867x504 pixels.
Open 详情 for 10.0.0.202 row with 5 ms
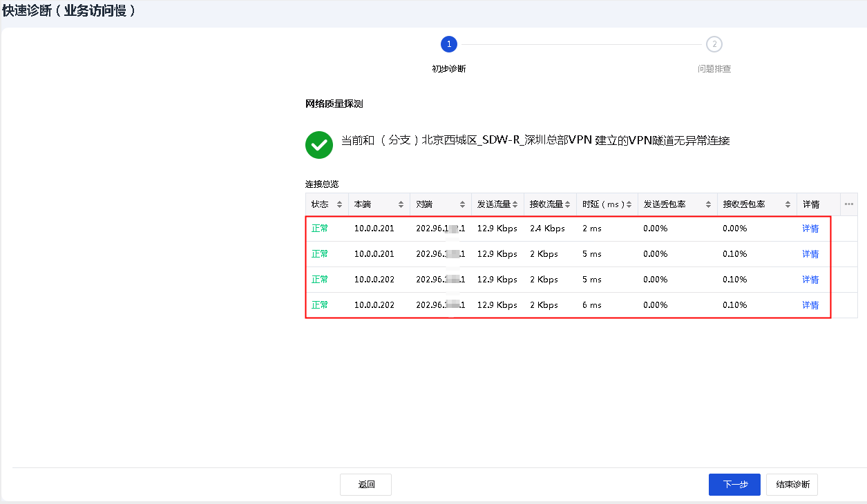tap(810, 280)
